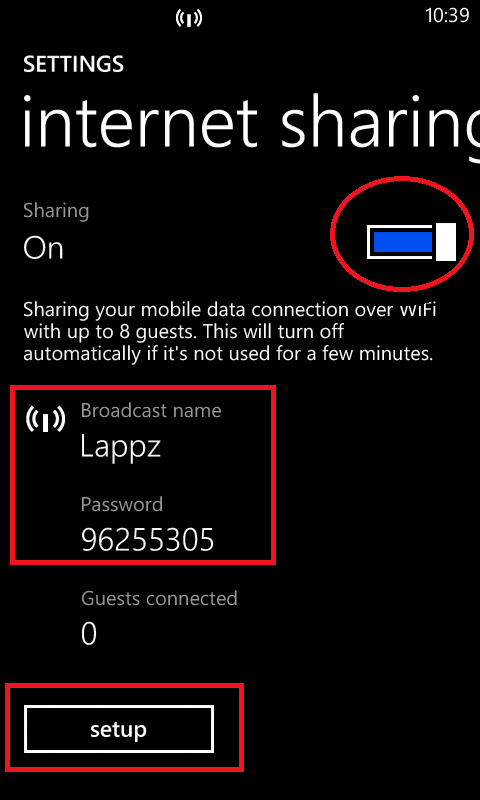Tap the internet sharing page title
Image resolution: width=480 pixels, height=800 pixels.
tap(251, 124)
